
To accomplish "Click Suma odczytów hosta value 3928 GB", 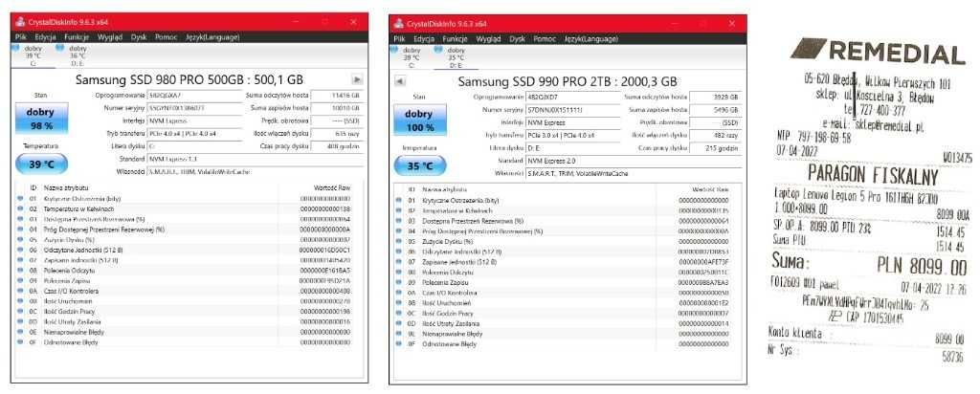I will (715, 98).
